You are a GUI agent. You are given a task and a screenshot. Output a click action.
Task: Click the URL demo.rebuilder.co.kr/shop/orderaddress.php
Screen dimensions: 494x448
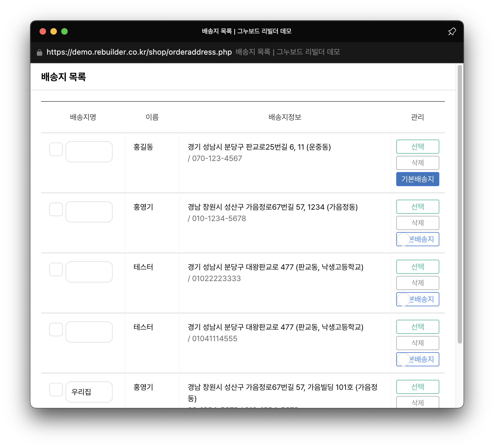(139, 52)
